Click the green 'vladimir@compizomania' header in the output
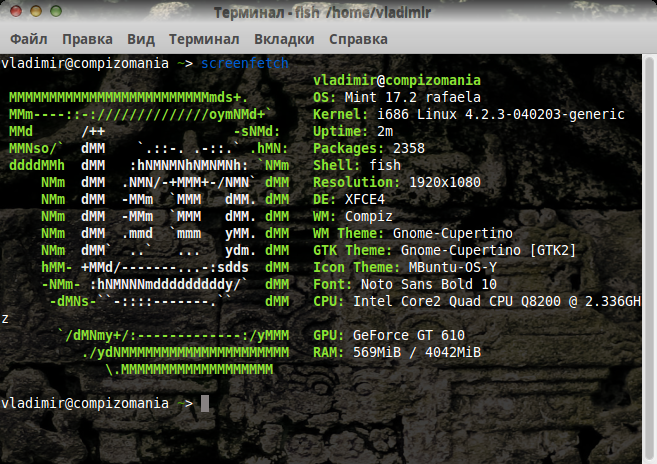Image resolution: width=657 pixels, height=464 pixels. [x=397, y=80]
